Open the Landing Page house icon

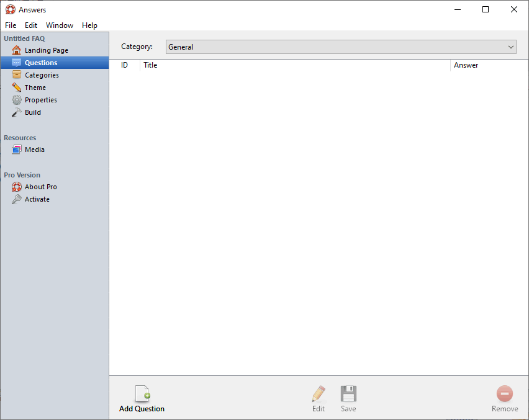pyautogui.click(x=16, y=50)
